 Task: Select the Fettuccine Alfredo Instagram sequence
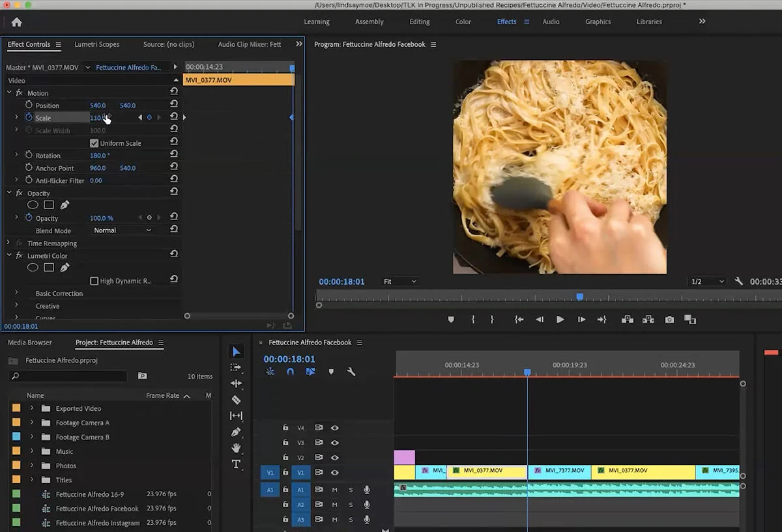click(97, 523)
